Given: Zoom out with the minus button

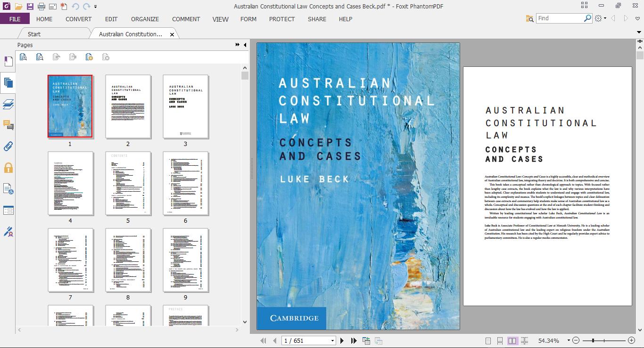Looking at the screenshot, I should pyautogui.click(x=577, y=340).
